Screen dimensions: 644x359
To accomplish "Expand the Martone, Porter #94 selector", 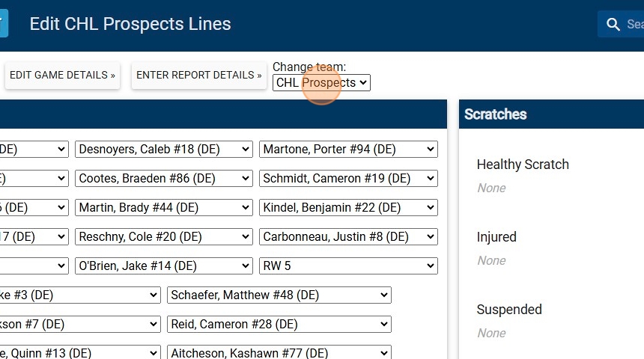I will pos(348,150).
